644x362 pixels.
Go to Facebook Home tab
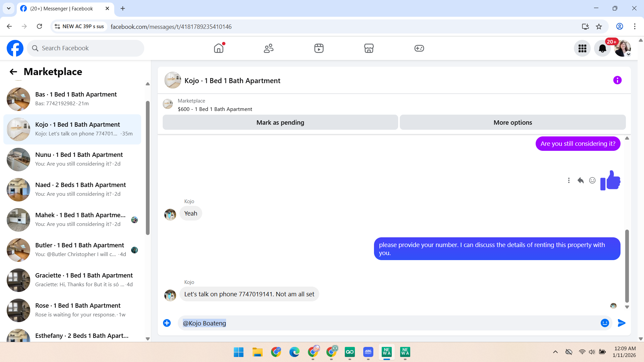(x=219, y=48)
